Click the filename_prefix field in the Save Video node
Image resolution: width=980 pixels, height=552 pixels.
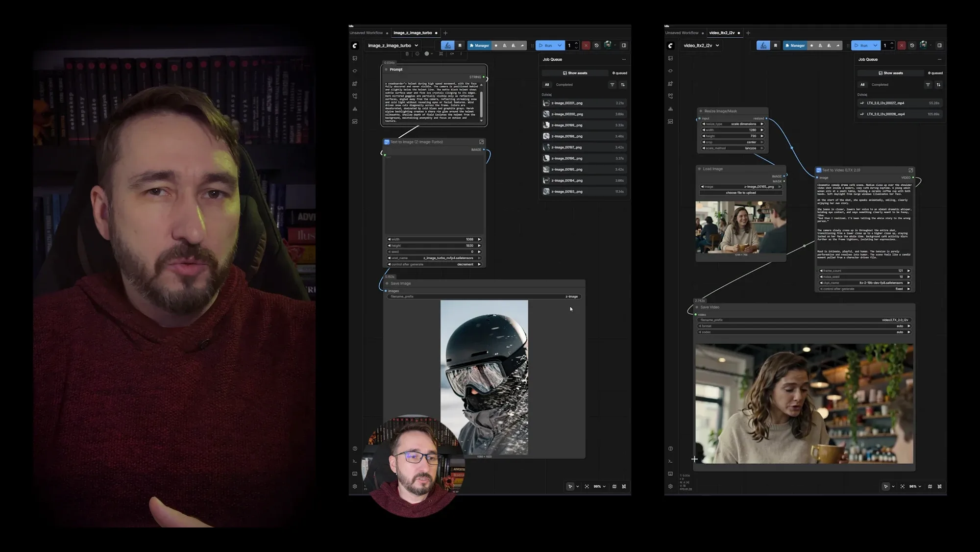(x=804, y=320)
